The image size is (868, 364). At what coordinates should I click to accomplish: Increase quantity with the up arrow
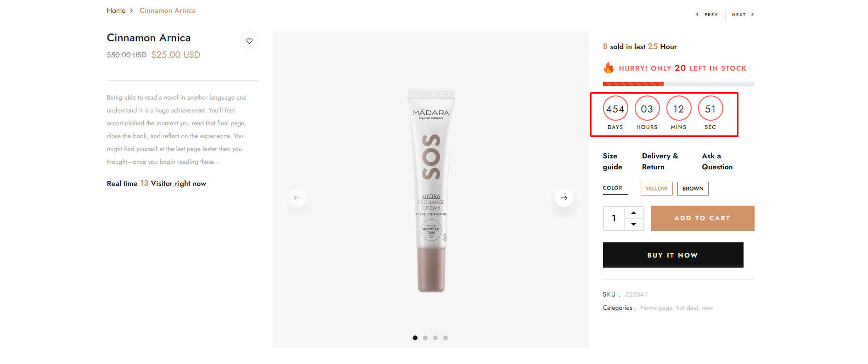click(634, 213)
